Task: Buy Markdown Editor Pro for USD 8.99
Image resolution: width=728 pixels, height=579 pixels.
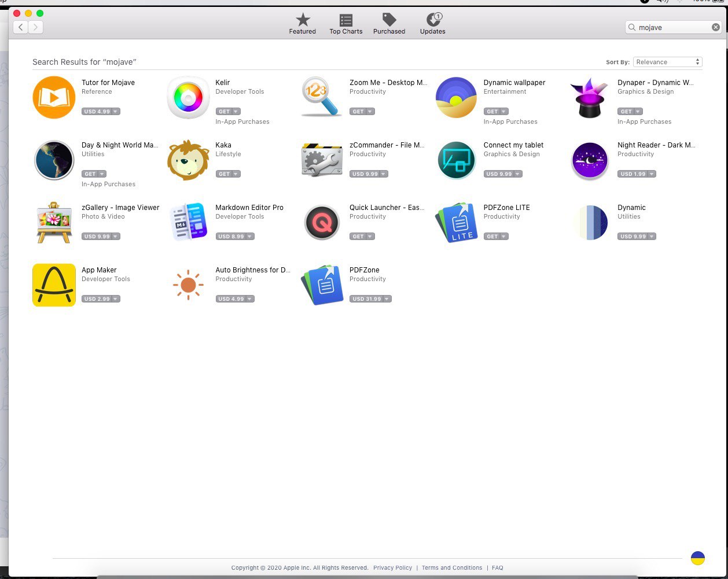Action: [x=235, y=237]
